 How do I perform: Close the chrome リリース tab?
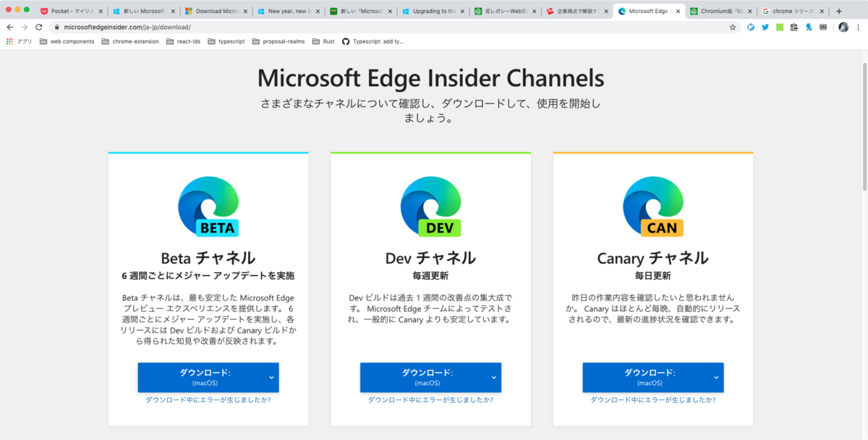822,12
